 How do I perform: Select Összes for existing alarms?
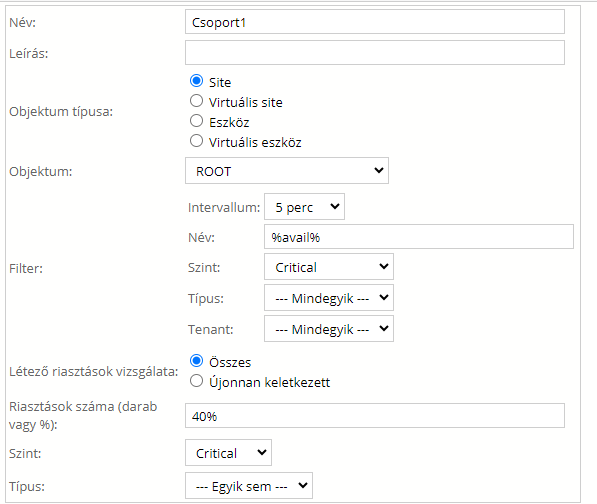(196, 361)
